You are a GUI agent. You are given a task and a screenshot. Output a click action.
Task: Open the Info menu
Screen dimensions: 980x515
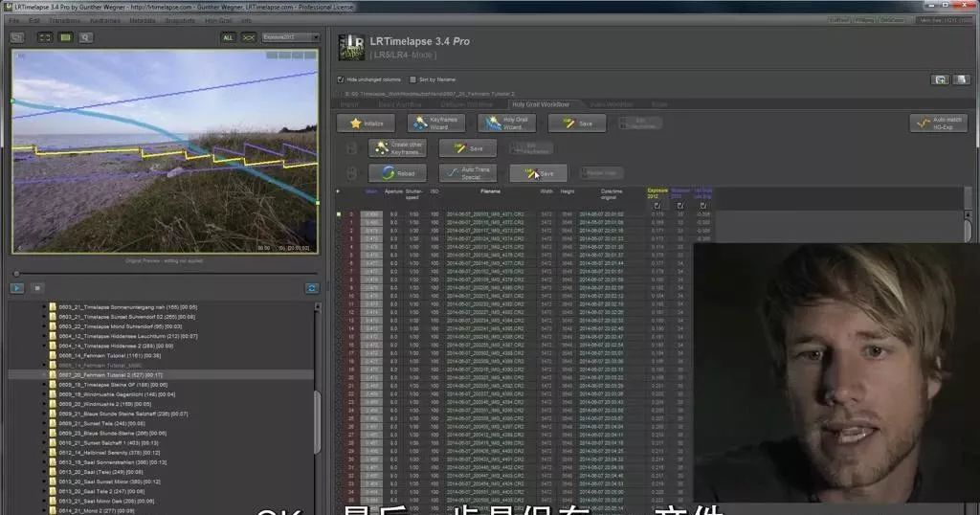[x=246, y=20]
